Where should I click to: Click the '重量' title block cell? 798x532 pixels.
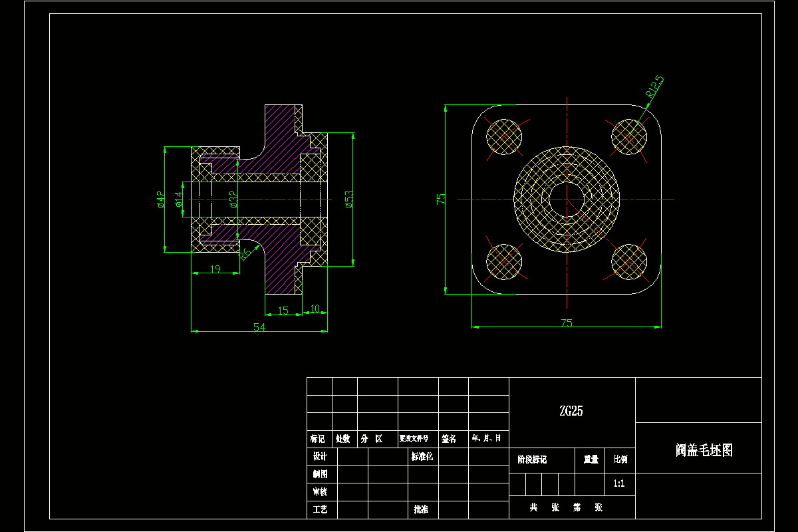coord(591,460)
